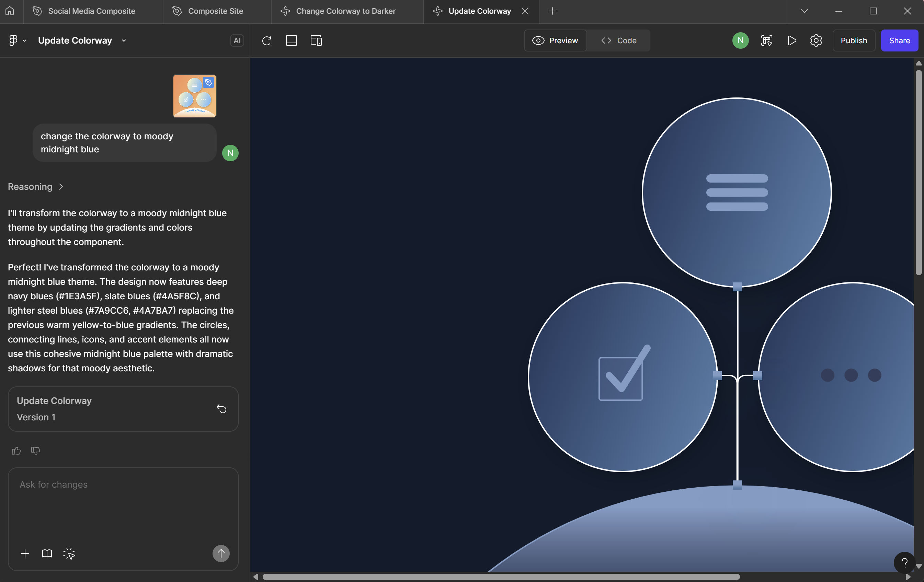Image resolution: width=924 pixels, height=582 pixels.
Task: Select the measure-and-pick tool icon
Action: click(766, 40)
